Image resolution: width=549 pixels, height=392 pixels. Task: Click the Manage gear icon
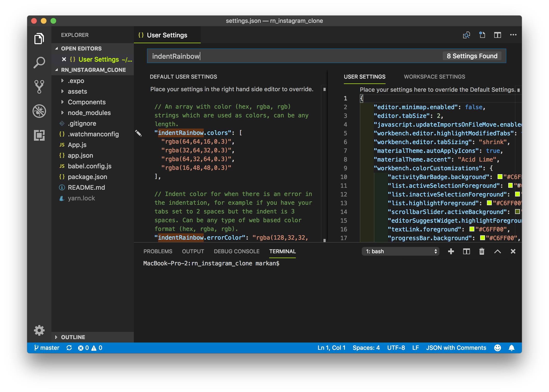pyautogui.click(x=39, y=330)
